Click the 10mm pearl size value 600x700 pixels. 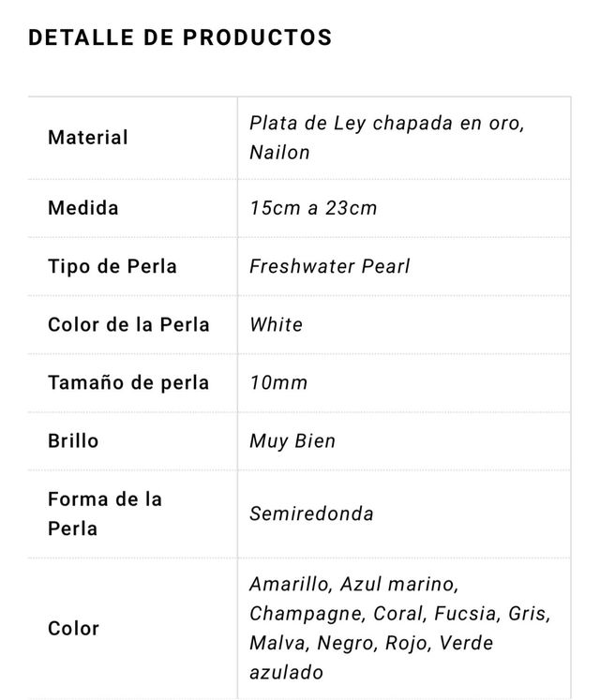coord(278,382)
